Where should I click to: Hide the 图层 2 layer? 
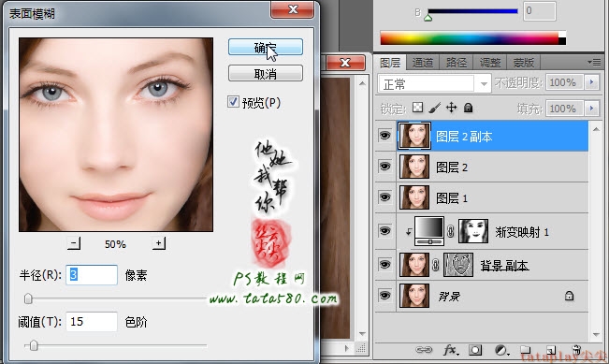[384, 167]
